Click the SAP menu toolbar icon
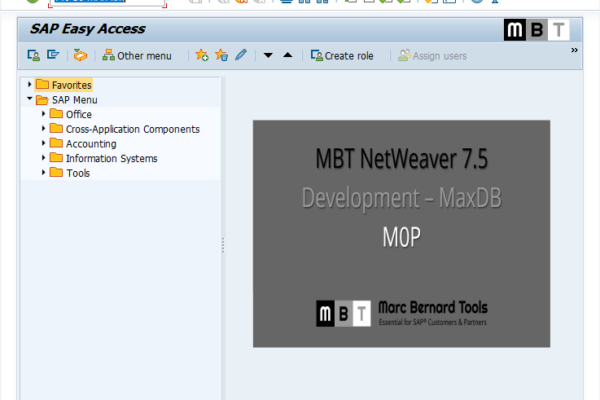The width and height of the screenshot is (600, 400). [x=52, y=56]
